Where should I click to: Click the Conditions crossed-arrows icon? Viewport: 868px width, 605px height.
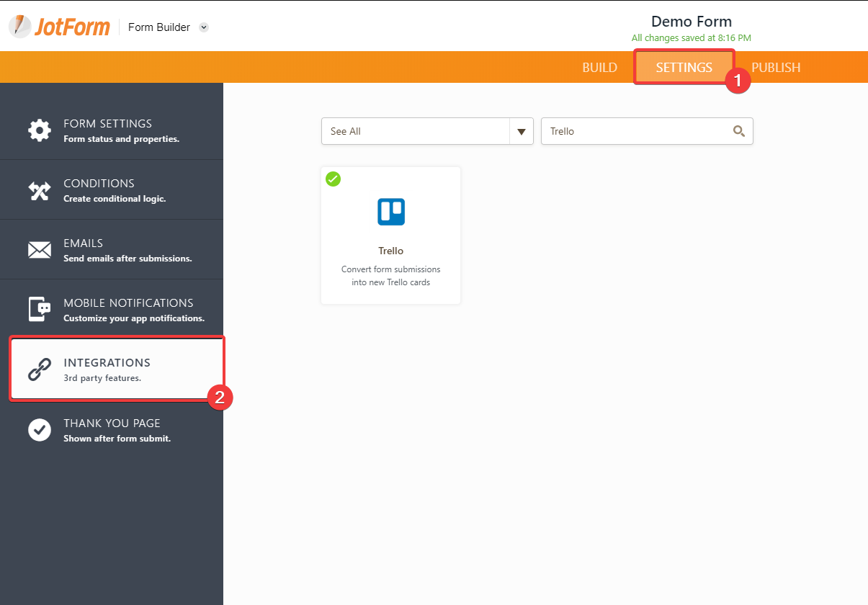pyautogui.click(x=40, y=190)
